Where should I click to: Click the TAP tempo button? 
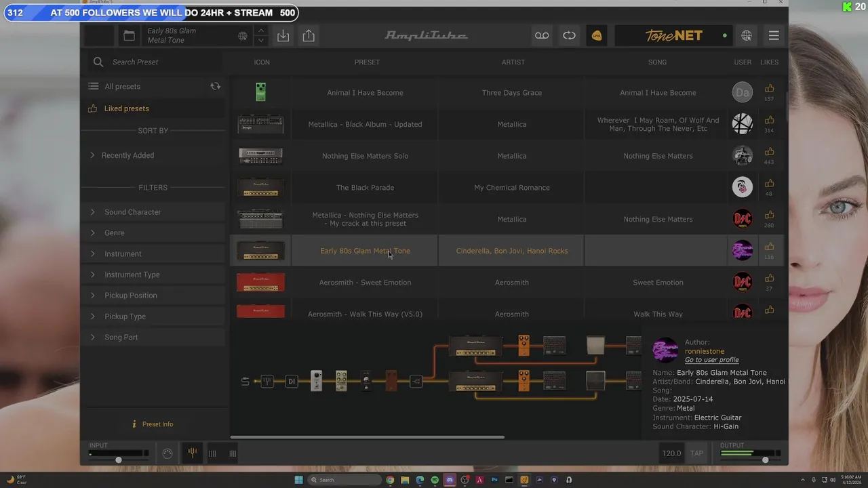[696, 453]
